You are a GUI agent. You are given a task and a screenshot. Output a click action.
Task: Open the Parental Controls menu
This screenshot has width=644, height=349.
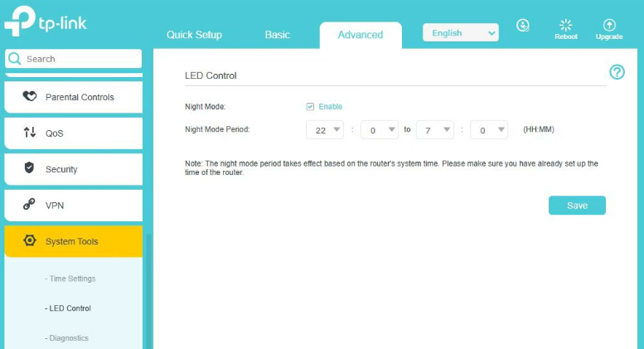74,97
